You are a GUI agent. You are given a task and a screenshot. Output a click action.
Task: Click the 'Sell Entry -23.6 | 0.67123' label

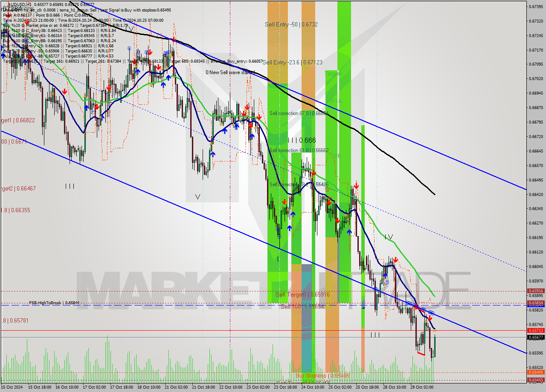pos(292,62)
